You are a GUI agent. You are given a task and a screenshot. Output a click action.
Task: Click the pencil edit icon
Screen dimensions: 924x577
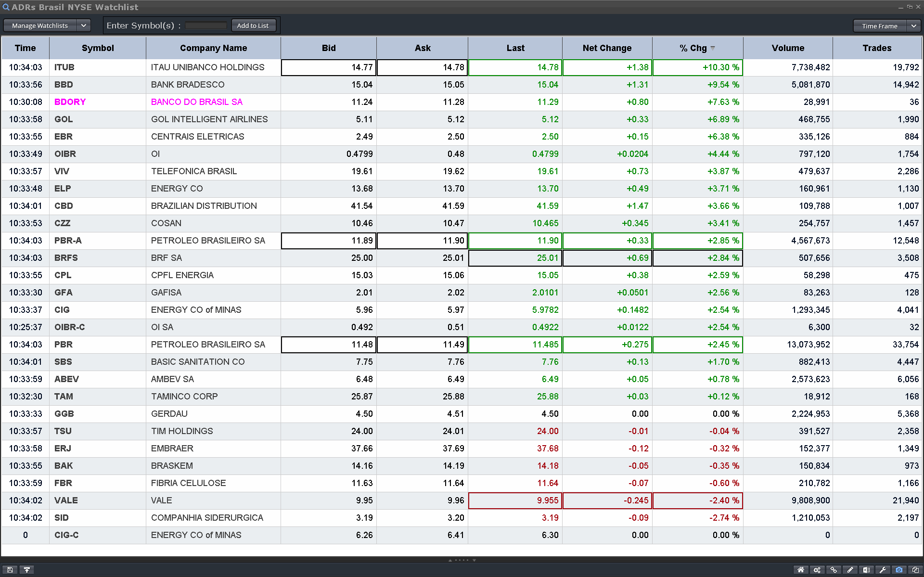pos(850,570)
